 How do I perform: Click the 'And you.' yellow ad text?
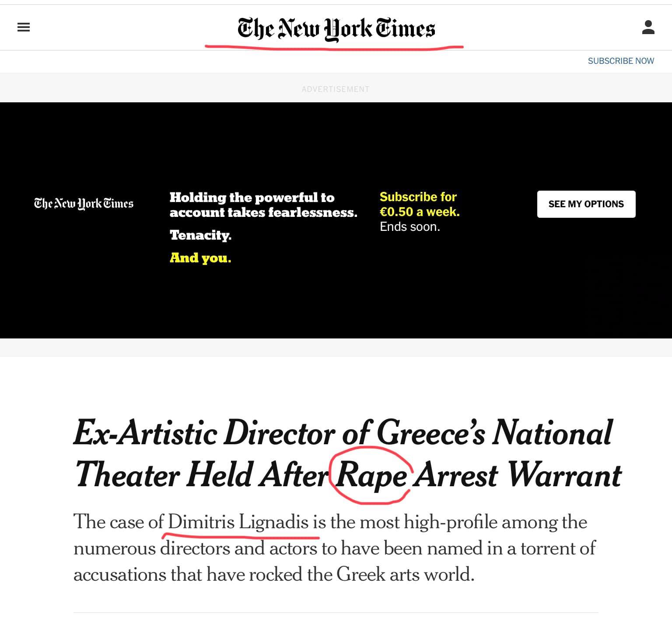tap(200, 258)
